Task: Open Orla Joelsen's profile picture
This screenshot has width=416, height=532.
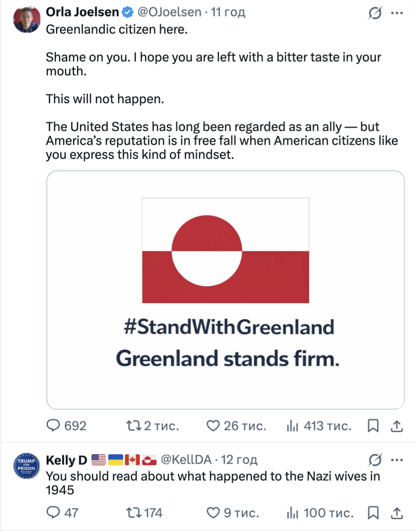Action: click(27, 19)
